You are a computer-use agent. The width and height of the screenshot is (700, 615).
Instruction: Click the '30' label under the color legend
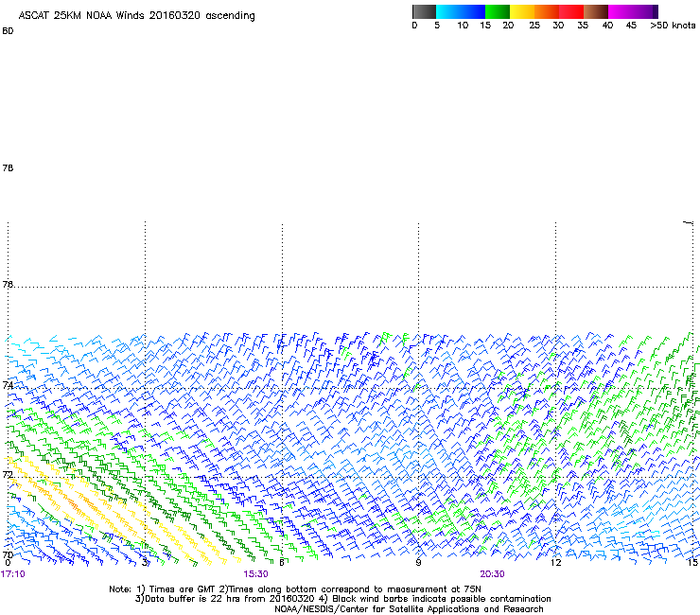(558, 26)
